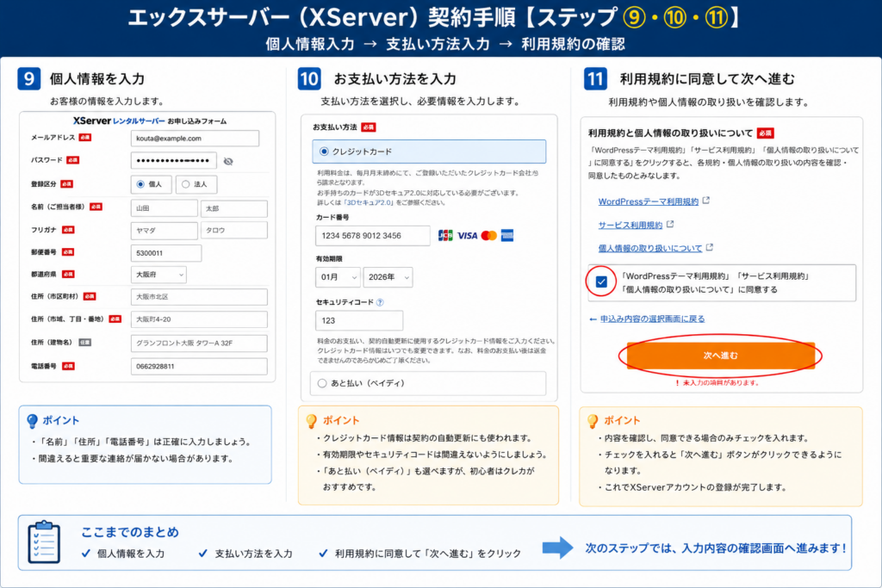Open the サービス利用規約 link

pyautogui.click(x=630, y=225)
